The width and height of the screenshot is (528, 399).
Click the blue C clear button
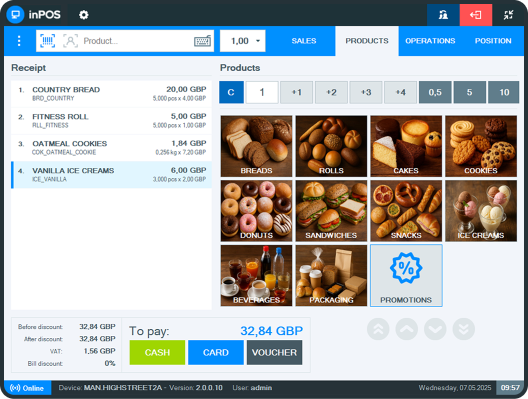pyautogui.click(x=231, y=92)
